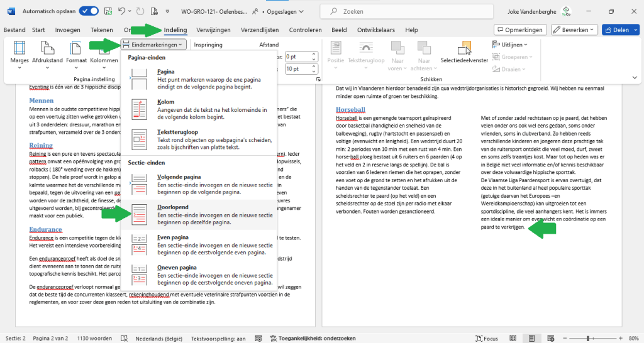
Task: Click Toegankelijkheid: onderzoeken in status bar
Action: 313,339
